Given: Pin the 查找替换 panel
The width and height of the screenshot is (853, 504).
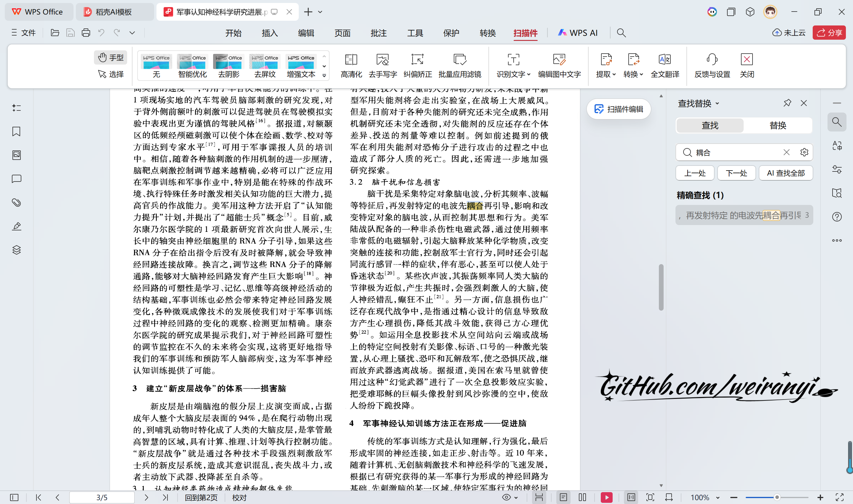Looking at the screenshot, I should pos(787,103).
